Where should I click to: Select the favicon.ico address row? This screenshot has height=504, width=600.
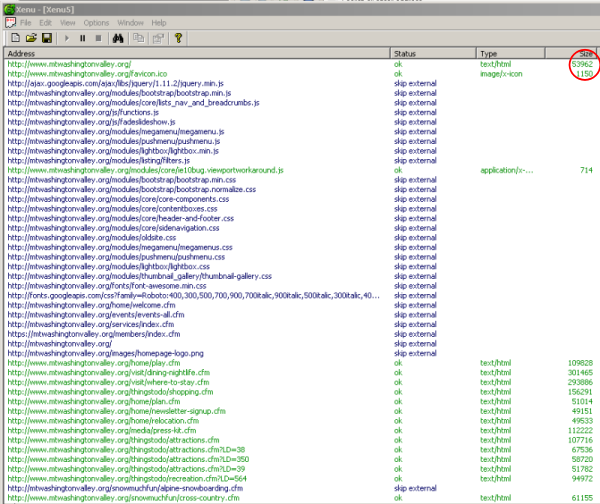300,74
